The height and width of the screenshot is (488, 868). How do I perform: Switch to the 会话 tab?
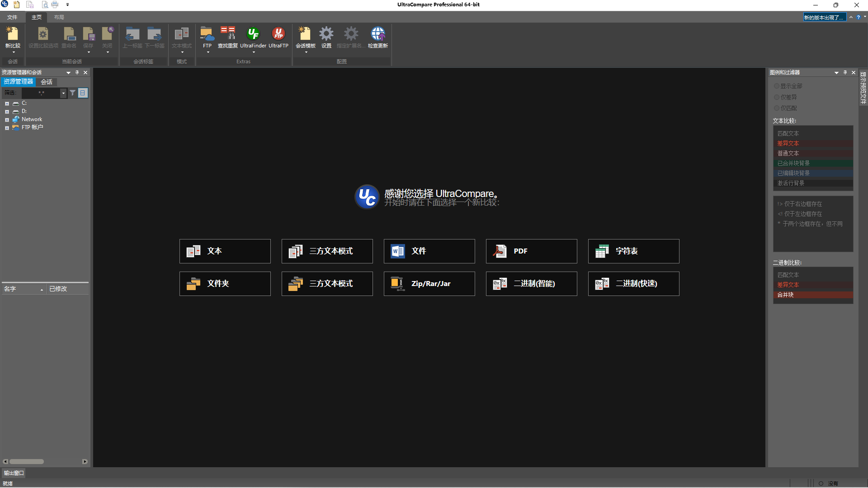[47, 82]
